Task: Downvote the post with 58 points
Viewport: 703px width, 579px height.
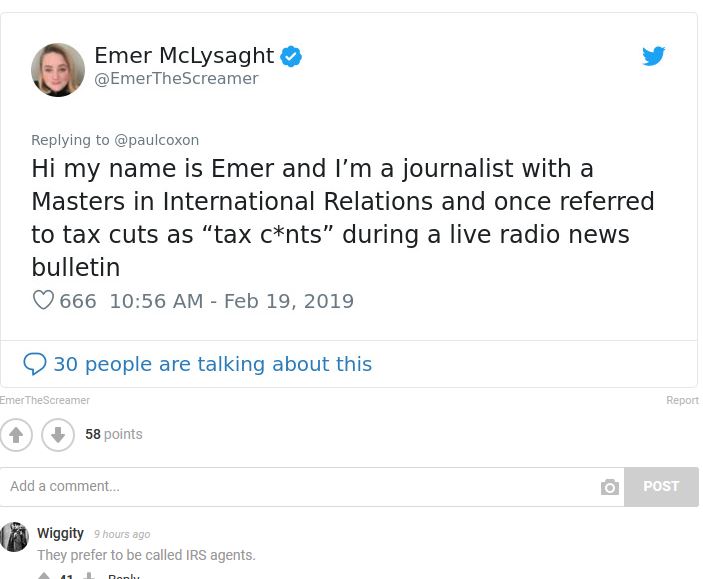Action: click(58, 435)
